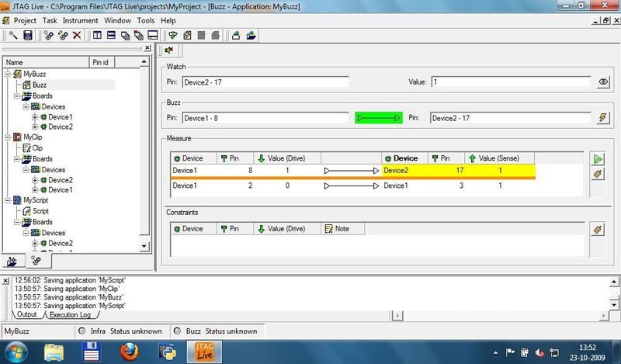
Task: Click the wizard wand toolbar icon
Action: 13,36
